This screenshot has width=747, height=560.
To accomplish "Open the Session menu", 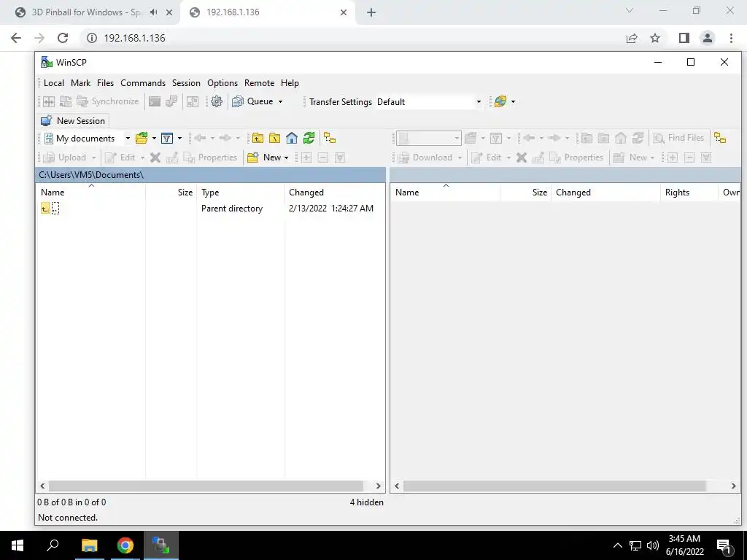I will (186, 83).
